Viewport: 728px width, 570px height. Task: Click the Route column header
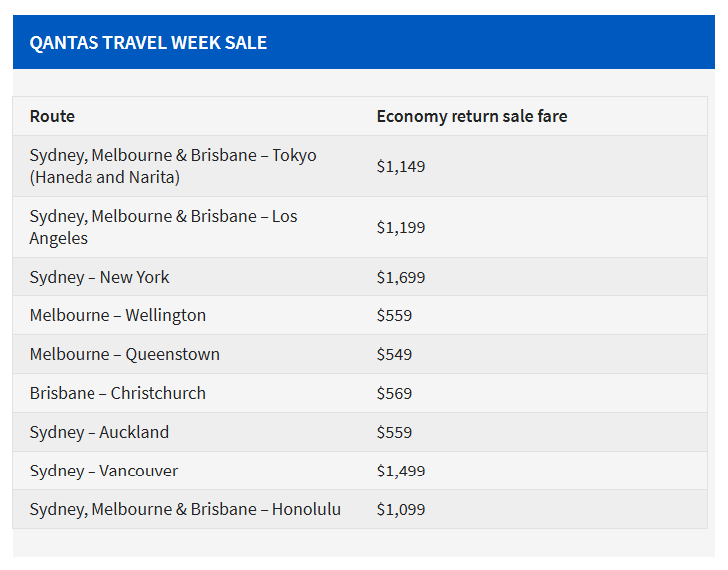(x=52, y=116)
